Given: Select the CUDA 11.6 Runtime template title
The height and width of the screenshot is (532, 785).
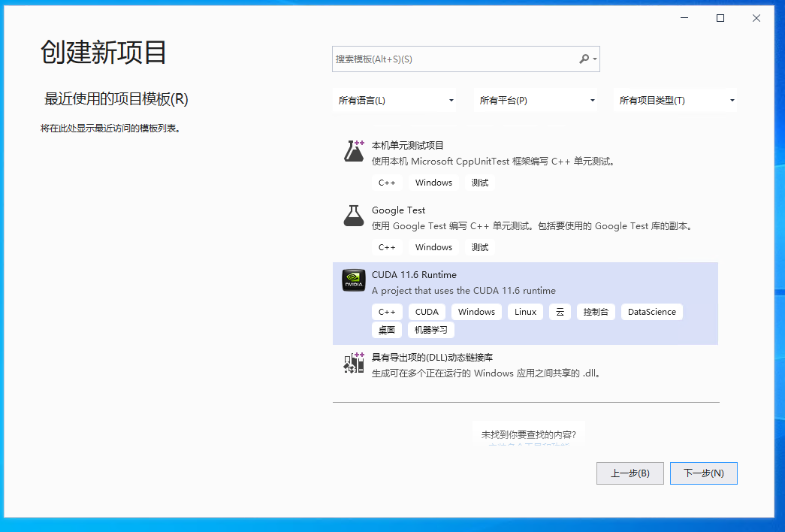Looking at the screenshot, I should point(414,275).
